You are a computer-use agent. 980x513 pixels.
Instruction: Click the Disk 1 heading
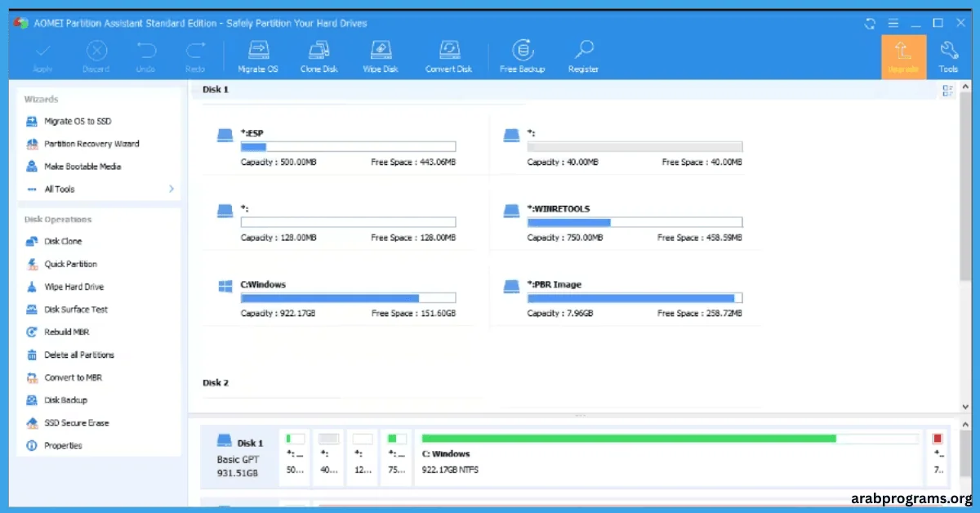(216, 90)
